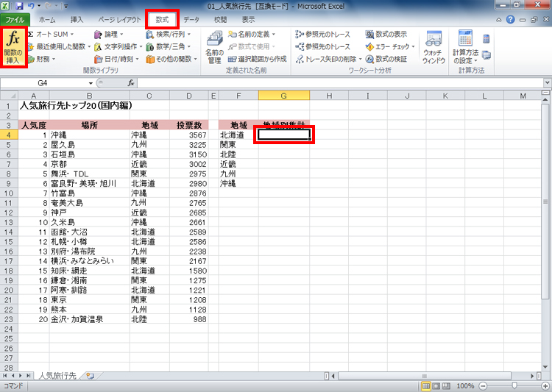Trace Precedents (参照元のトレース)
Viewport: 552px width, 392px height.
tap(323, 34)
